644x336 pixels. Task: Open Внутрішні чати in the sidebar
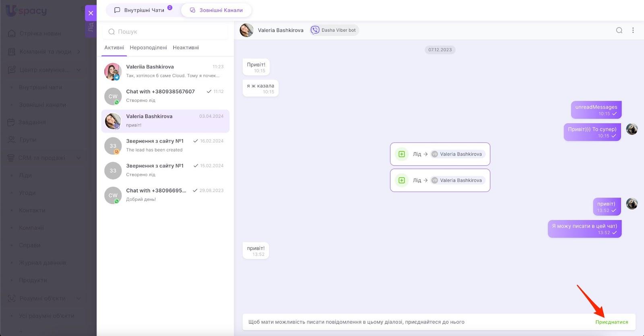40,87
